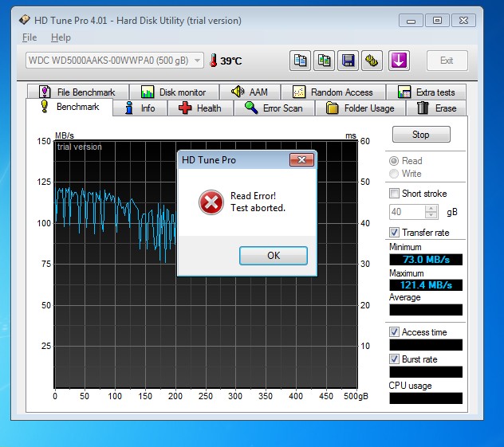Open the Help menu
The width and height of the screenshot is (504, 447).
click(61, 37)
